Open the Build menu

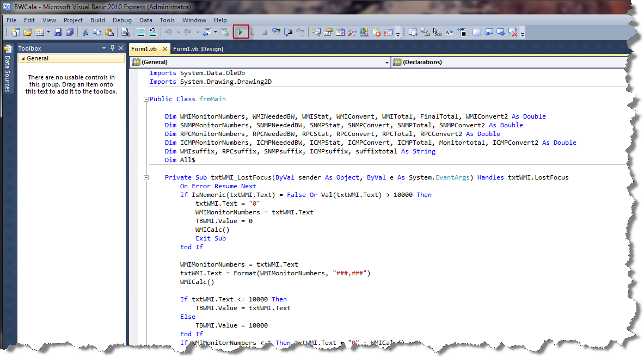click(x=98, y=20)
